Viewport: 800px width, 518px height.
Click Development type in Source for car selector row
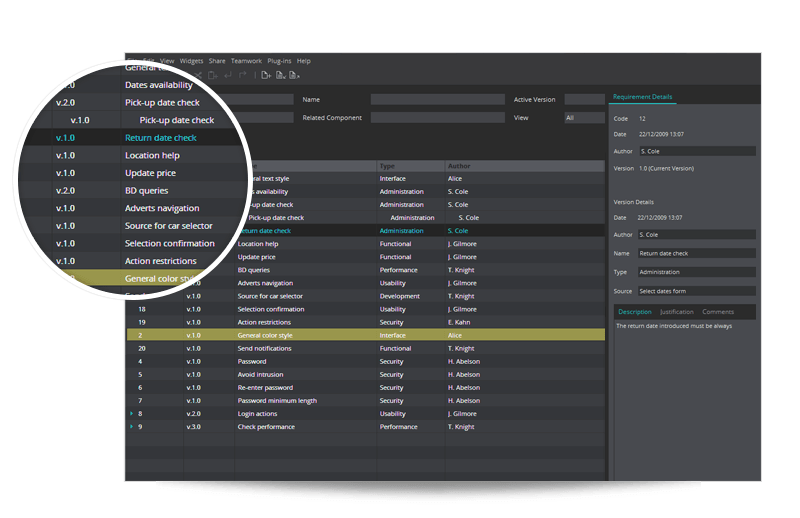(x=399, y=296)
